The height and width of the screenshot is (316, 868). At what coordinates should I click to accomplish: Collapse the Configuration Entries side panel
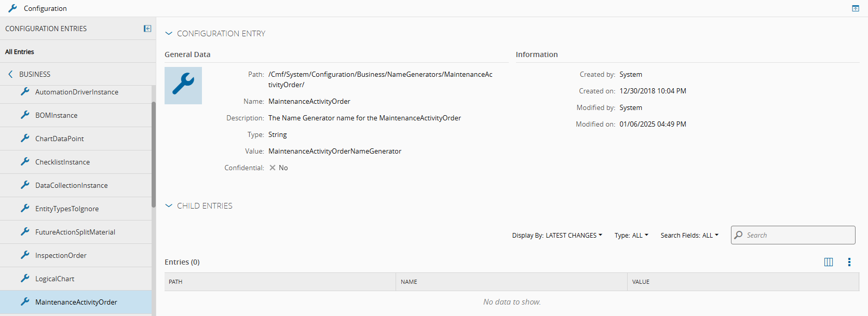(x=147, y=29)
